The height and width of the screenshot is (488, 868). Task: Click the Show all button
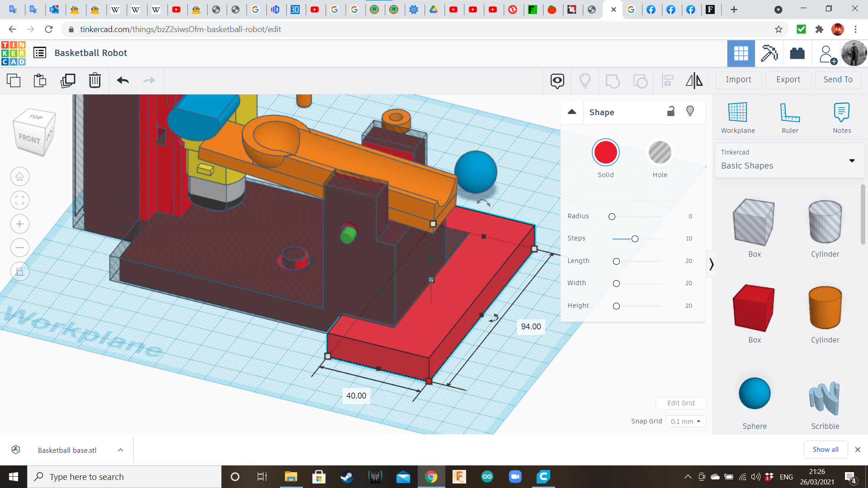click(x=826, y=449)
